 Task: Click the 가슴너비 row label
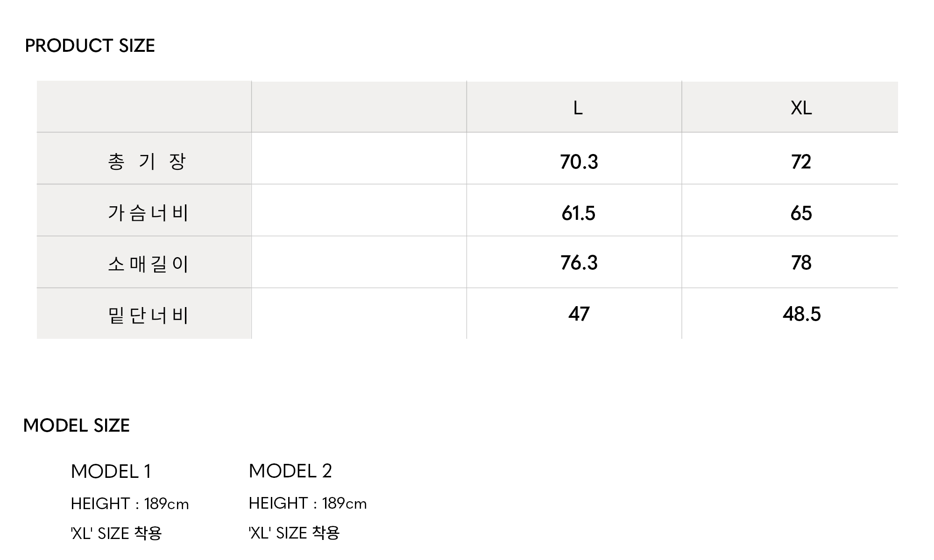[148, 213]
